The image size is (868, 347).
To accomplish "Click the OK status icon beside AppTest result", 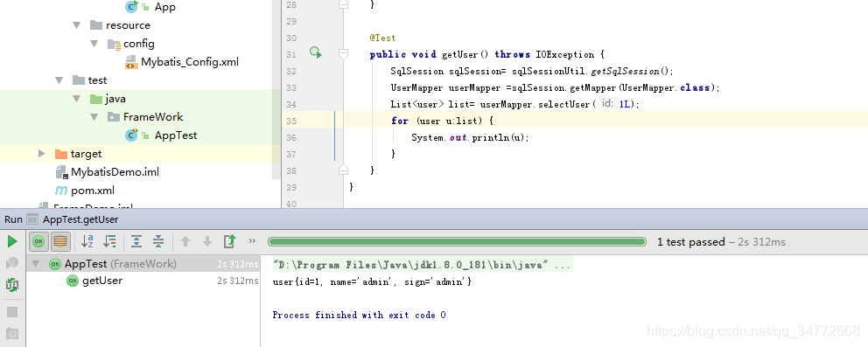I will (55, 264).
